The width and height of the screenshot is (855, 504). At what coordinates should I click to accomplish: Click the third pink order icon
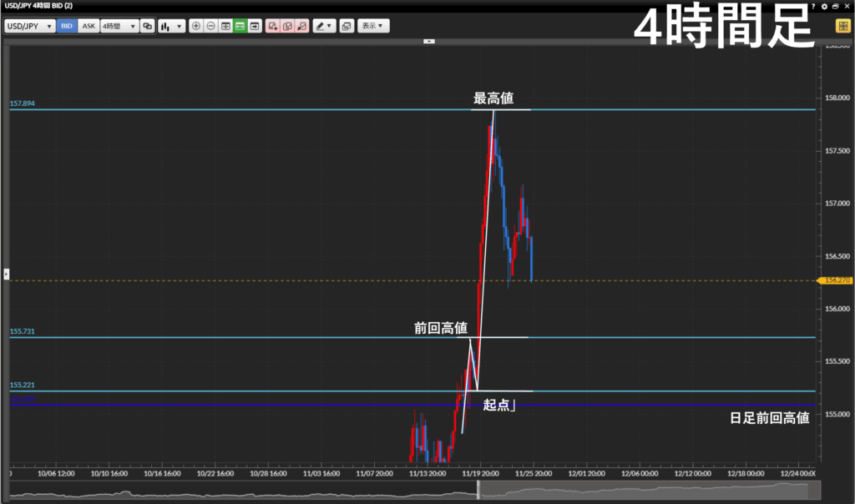tap(301, 26)
